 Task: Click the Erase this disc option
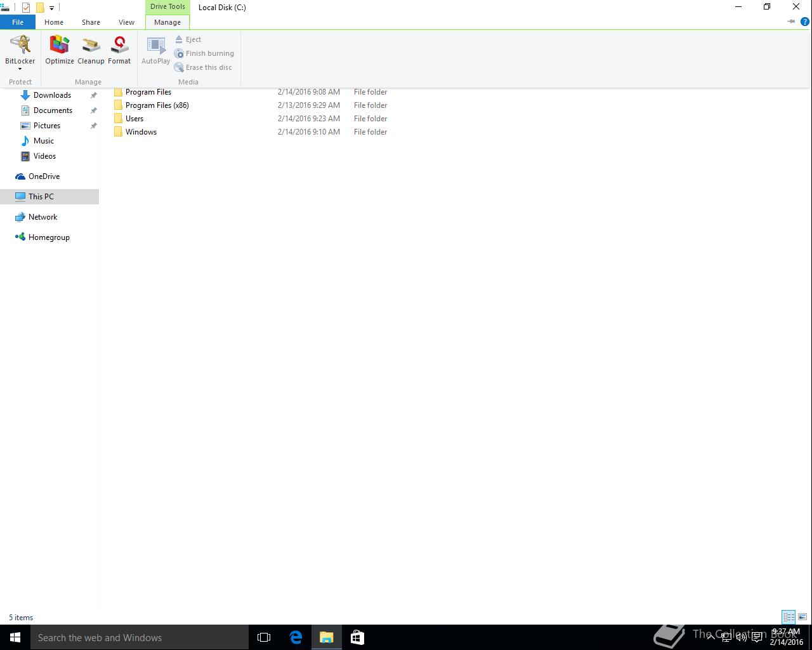[x=203, y=67]
